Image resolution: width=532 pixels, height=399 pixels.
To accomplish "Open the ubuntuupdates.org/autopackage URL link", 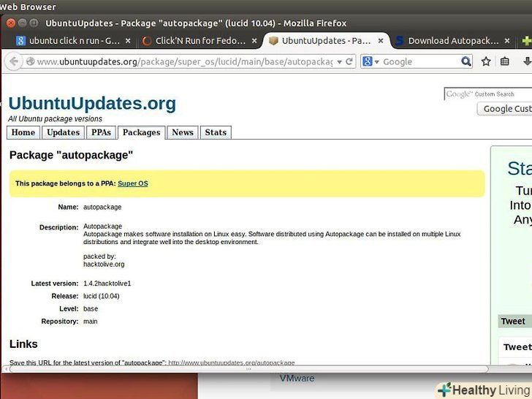I will coord(232,362).
